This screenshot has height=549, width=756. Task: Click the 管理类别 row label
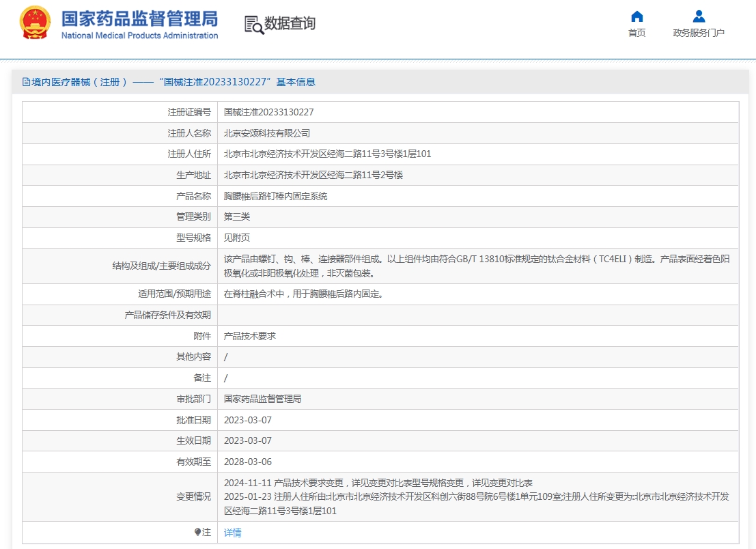193,217
